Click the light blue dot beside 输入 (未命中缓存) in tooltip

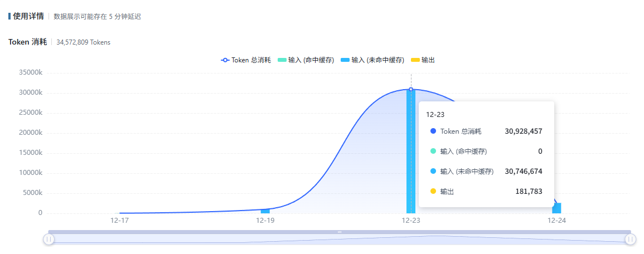(x=433, y=172)
